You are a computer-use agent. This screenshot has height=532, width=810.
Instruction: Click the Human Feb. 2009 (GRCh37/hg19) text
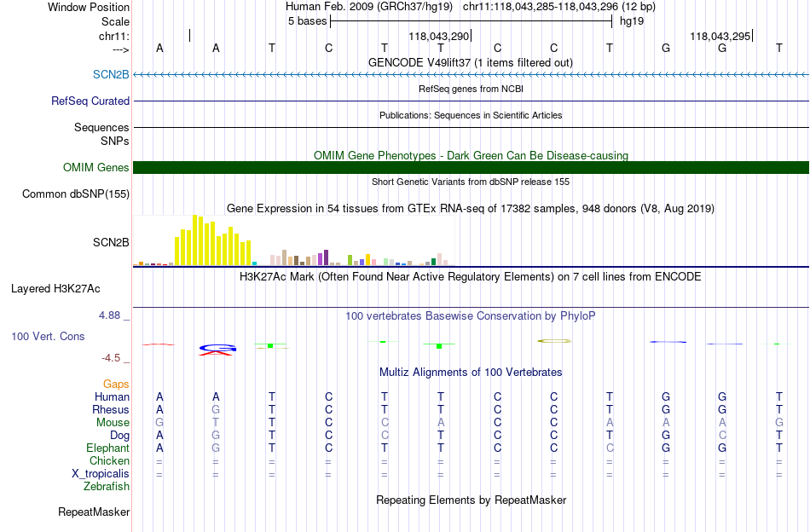point(369,7)
